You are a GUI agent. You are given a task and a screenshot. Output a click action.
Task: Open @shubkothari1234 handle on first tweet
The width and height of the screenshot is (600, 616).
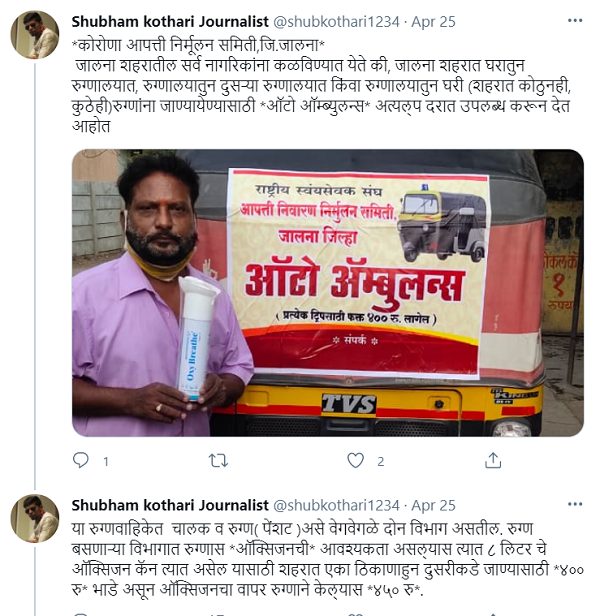pyautogui.click(x=336, y=22)
